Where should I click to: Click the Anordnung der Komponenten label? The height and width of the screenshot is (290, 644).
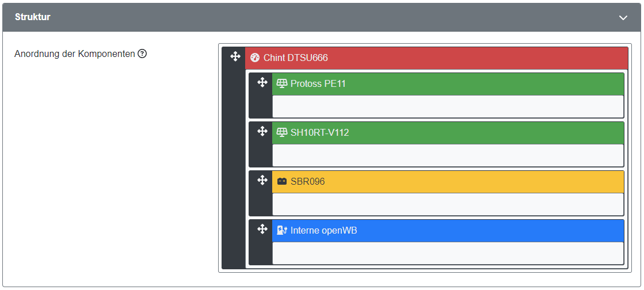click(x=74, y=54)
